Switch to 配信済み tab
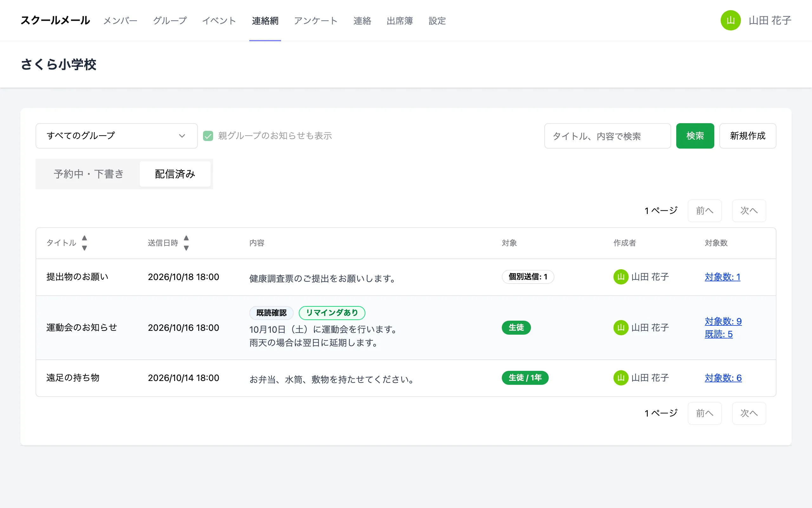The width and height of the screenshot is (812, 508). point(175,174)
